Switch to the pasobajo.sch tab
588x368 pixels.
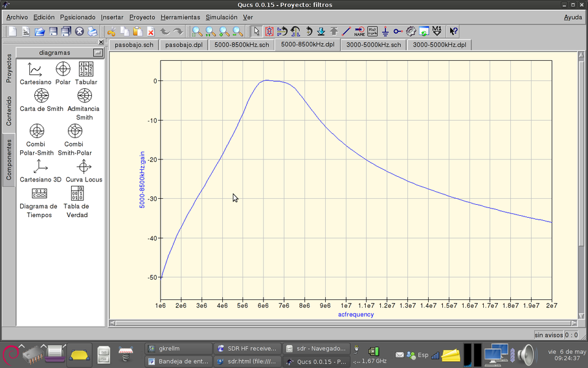(134, 45)
